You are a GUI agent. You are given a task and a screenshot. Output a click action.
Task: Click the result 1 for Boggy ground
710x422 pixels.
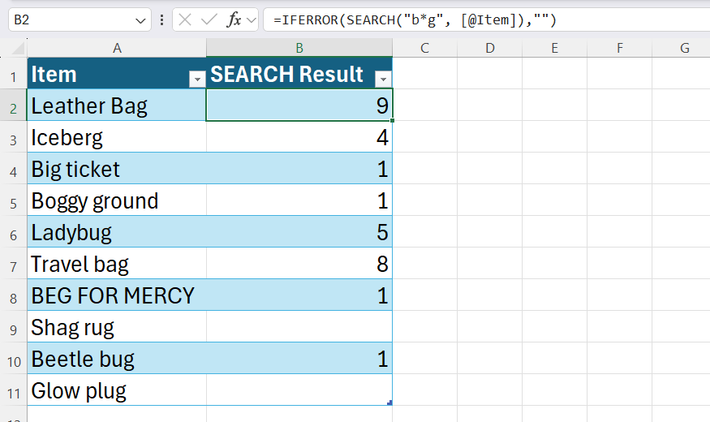(299, 200)
